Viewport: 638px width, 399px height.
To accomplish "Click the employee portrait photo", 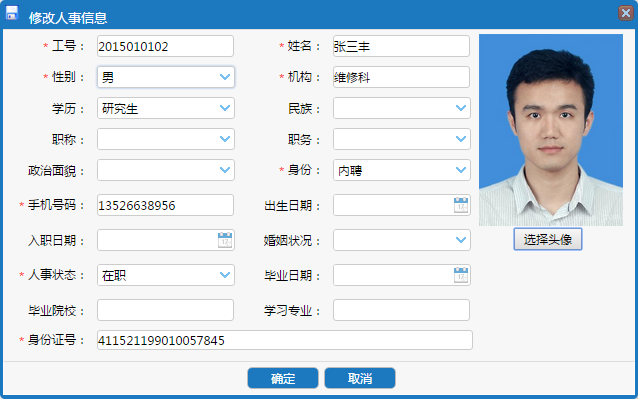I will pyautogui.click(x=551, y=130).
